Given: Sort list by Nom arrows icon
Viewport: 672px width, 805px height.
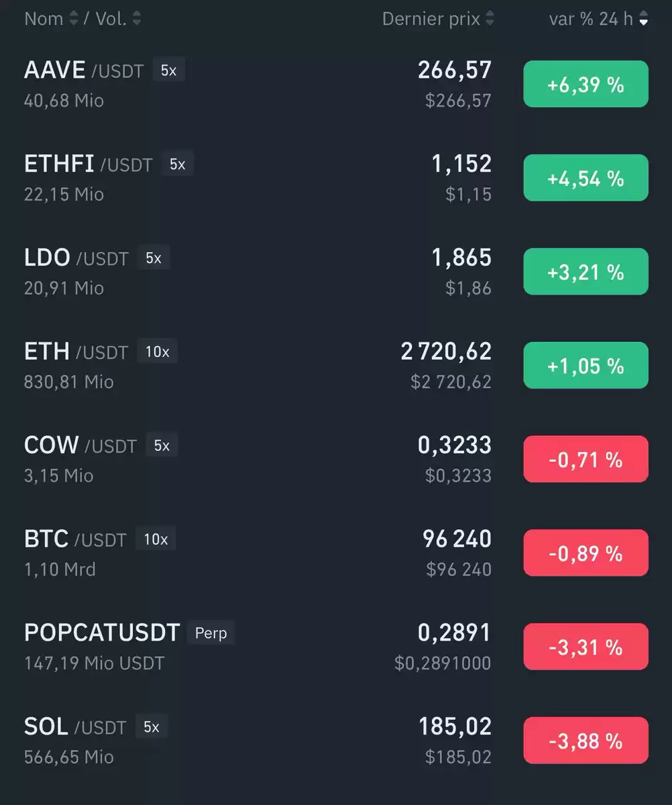Looking at the screenshot, I should [x=74, y=19].
